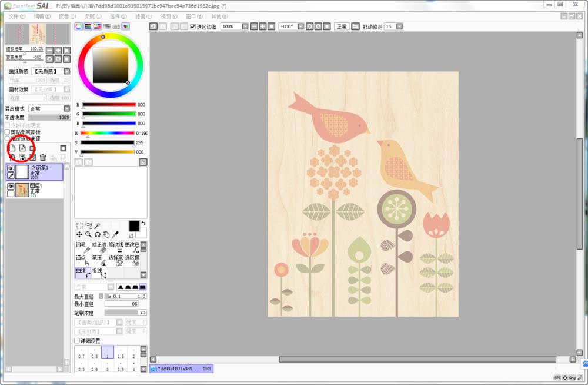Screen dimensions: 588x385
Task: Select the 折线 polyline tool
Action: coord(99,273)
